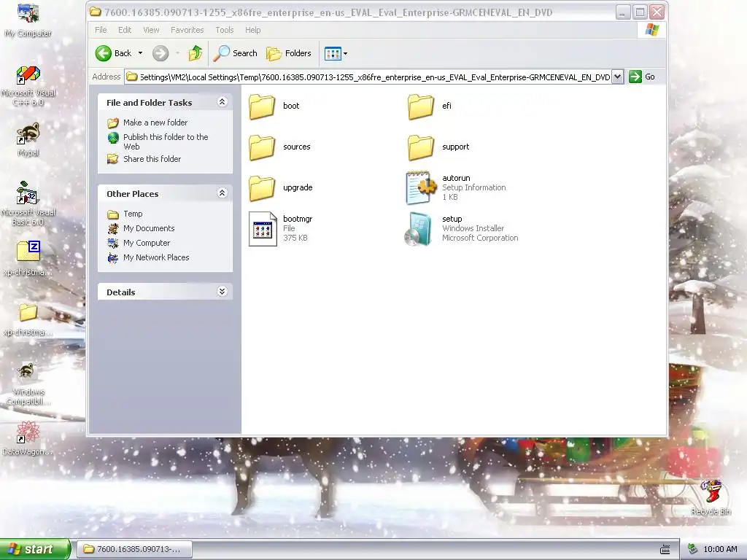Open Search from the toolbar

tap(235, 53)
